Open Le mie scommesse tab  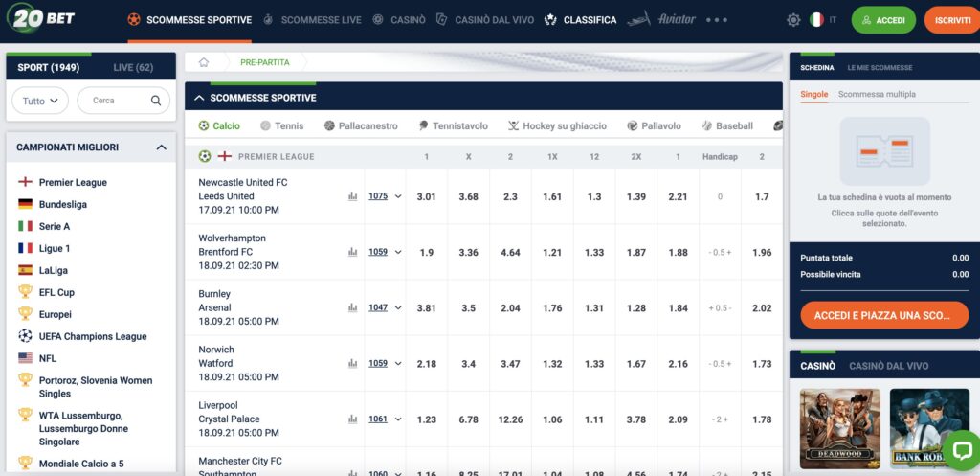pyautogui.click(x=880, y=68)
